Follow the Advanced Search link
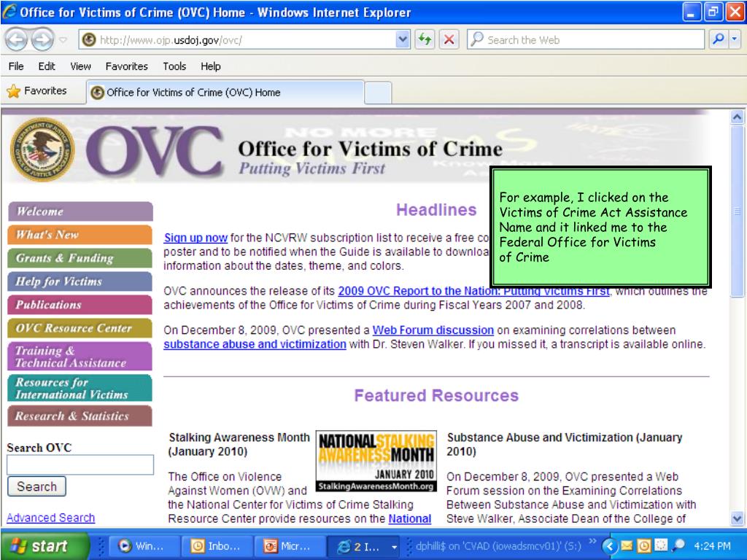The width and height of the screenshot is (747, 560). point(50,518)
